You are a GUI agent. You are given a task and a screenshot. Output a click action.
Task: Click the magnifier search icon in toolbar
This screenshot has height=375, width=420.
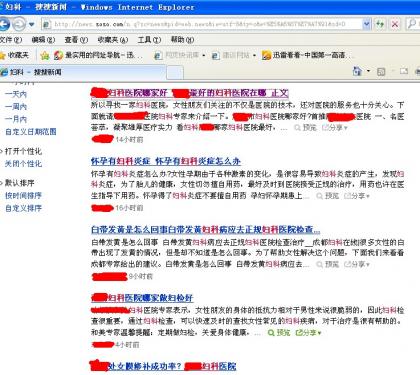pos(413,24)
